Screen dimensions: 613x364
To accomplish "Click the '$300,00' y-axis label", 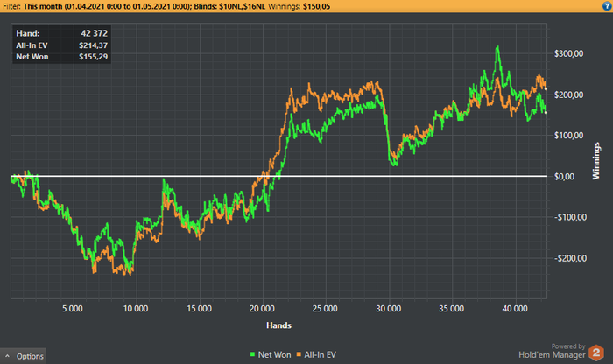I will 569,53.
